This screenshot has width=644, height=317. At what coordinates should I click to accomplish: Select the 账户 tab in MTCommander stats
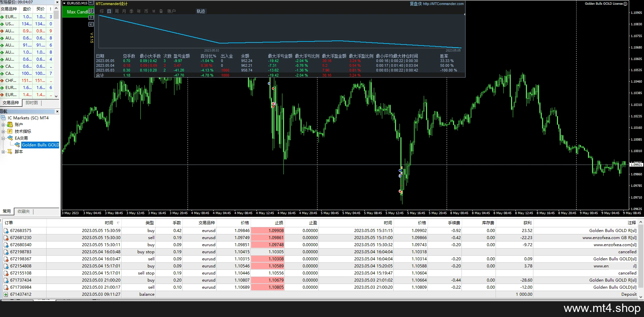click(171, 11)
